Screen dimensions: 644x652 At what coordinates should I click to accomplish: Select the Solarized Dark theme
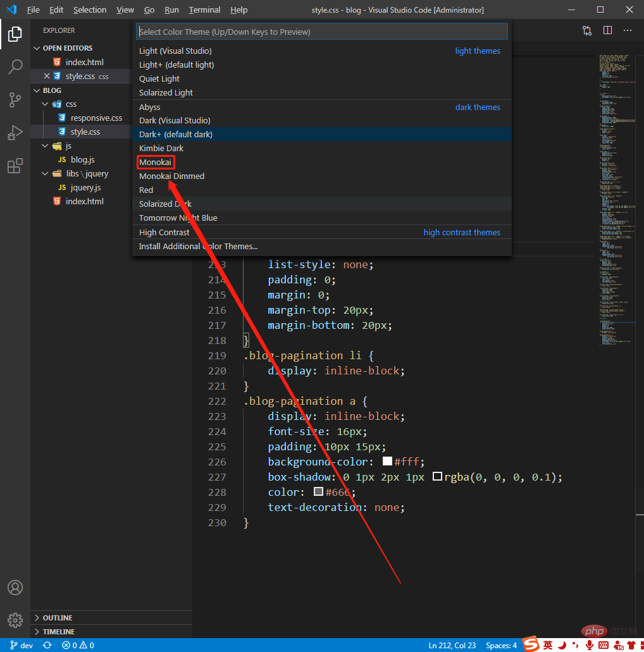[x=322, y=204]
